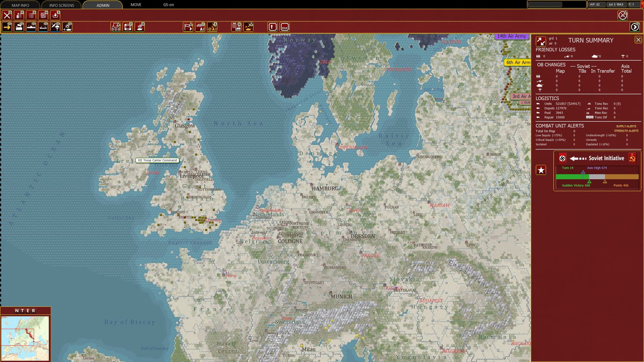Click the Quit game X icon
The image size is (644, 362).
(x=7, y=15)
